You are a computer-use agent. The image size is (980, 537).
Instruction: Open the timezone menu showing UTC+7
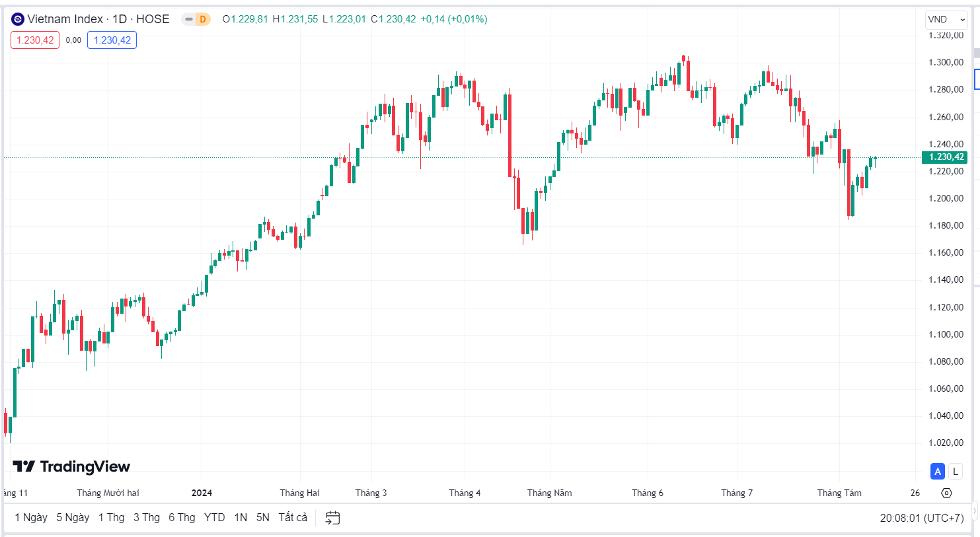point(922,518)
